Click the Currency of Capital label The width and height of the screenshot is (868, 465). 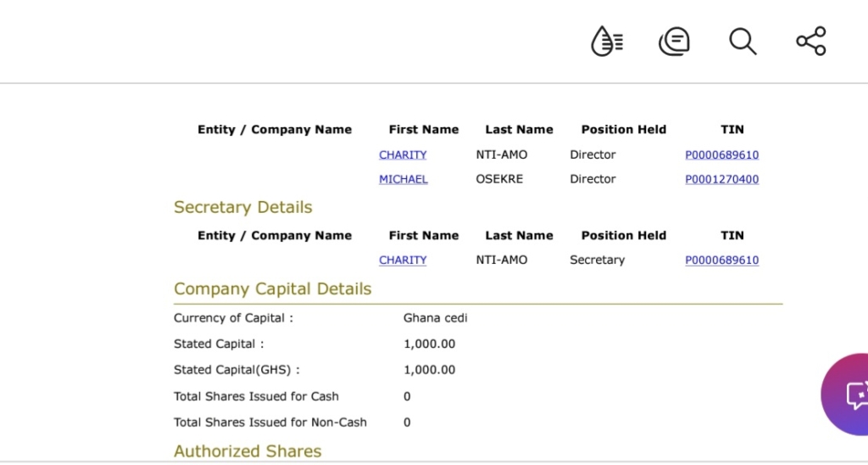(233, 318)
